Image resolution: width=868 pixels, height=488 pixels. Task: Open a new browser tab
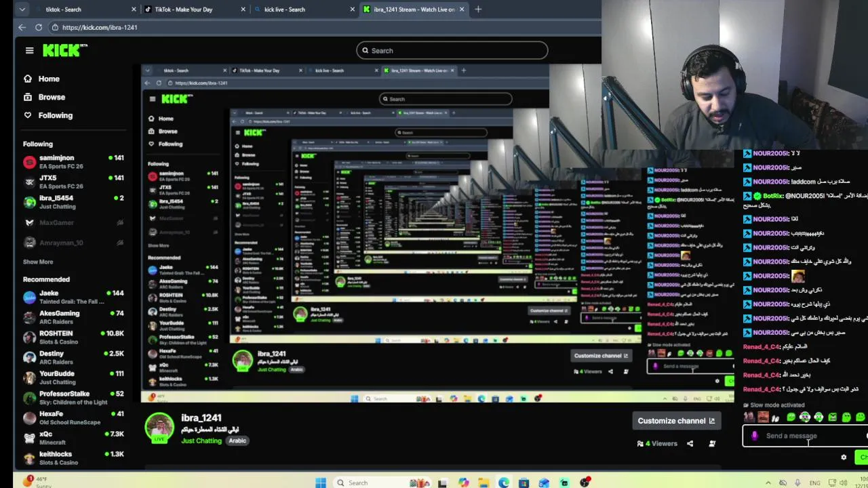pos(478,9)
